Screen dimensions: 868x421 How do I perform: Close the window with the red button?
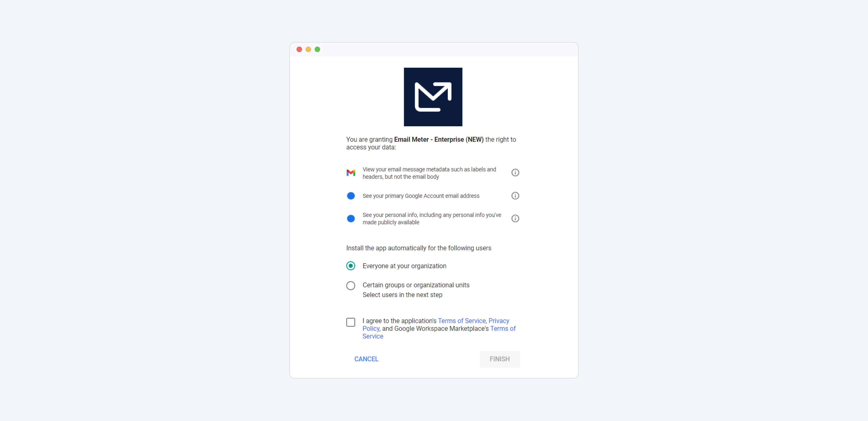[x=299, y=49]
